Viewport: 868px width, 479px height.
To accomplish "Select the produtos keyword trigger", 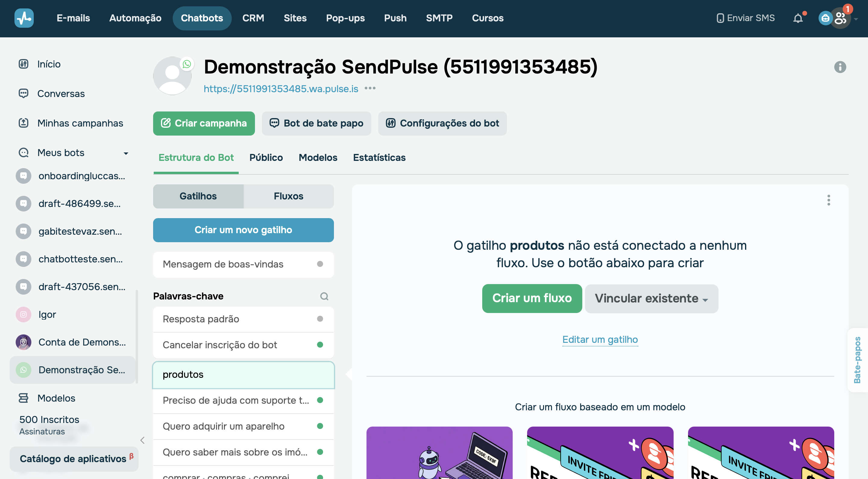I will 243,374.
